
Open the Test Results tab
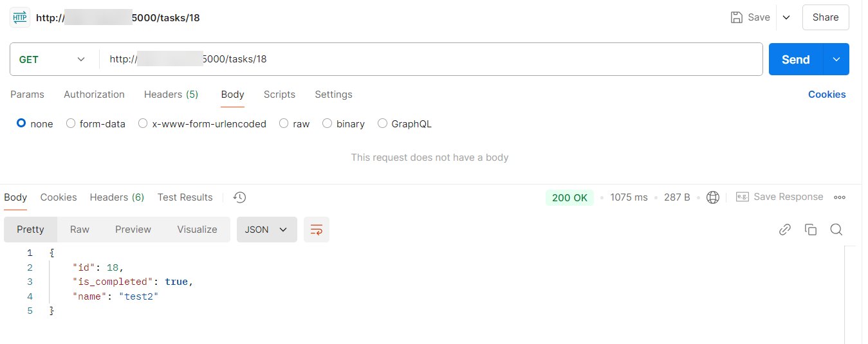click(185, 197)
